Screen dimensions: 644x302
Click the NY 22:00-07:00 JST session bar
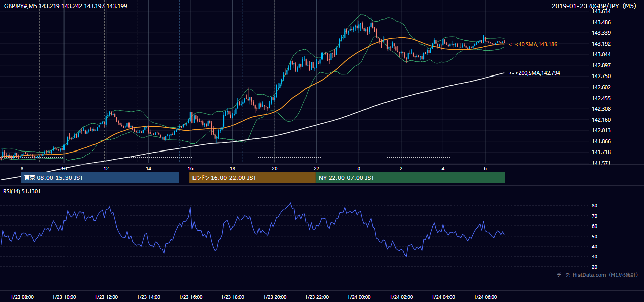pos(411,178)
